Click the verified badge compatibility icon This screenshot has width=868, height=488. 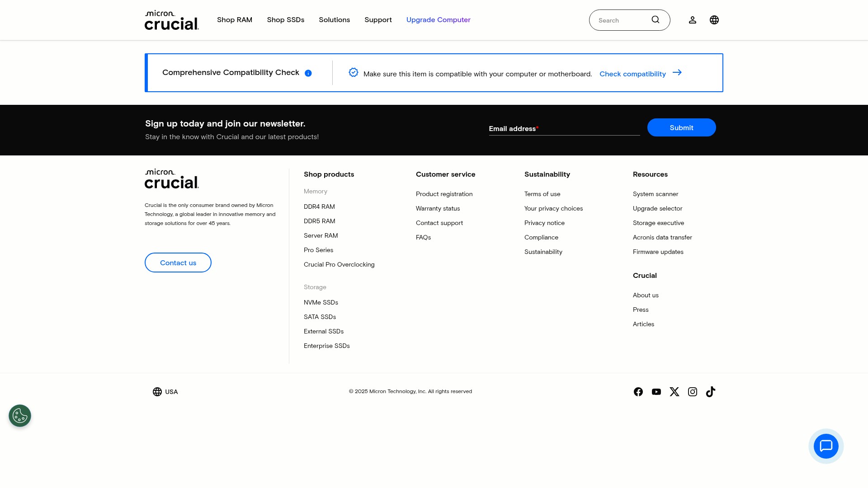pos(354,72)
